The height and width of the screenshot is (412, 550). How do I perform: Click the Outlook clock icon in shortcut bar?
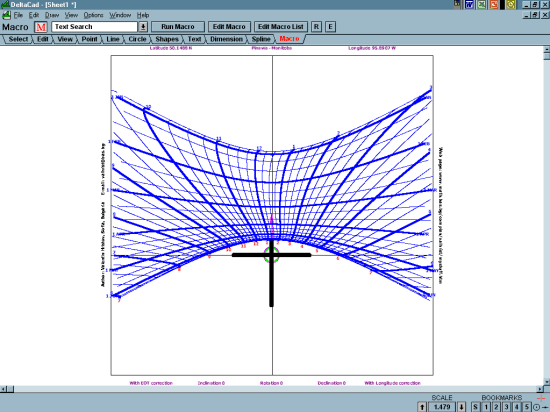(x=510, y=5)
